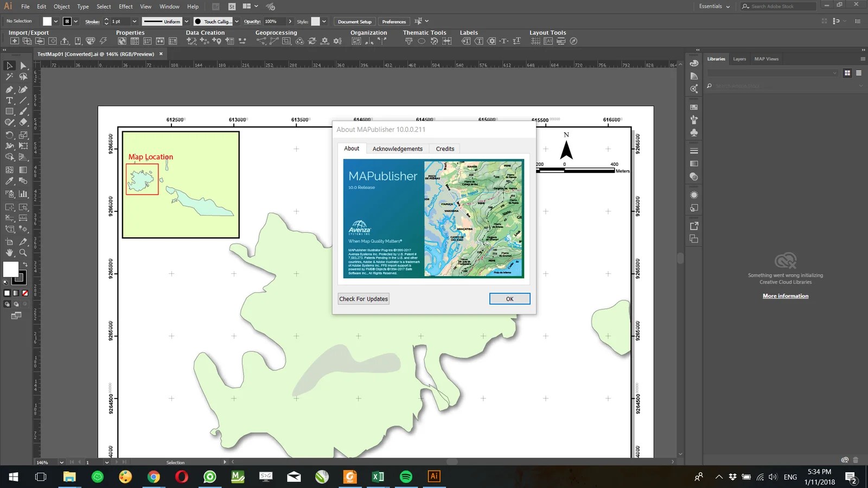Open the fill color dropdown in control bar
Image resolution: width=868 pixels, height=488 pixels.
56,22
